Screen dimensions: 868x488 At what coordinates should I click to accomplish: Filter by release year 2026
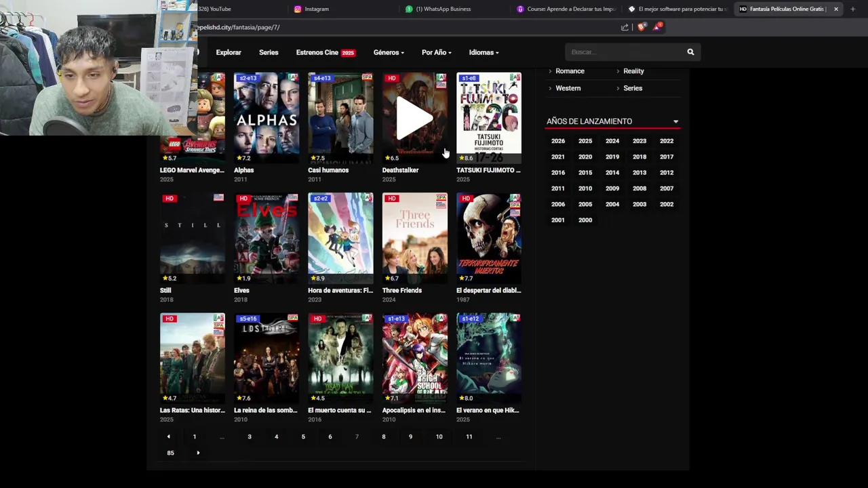[558, 141]
